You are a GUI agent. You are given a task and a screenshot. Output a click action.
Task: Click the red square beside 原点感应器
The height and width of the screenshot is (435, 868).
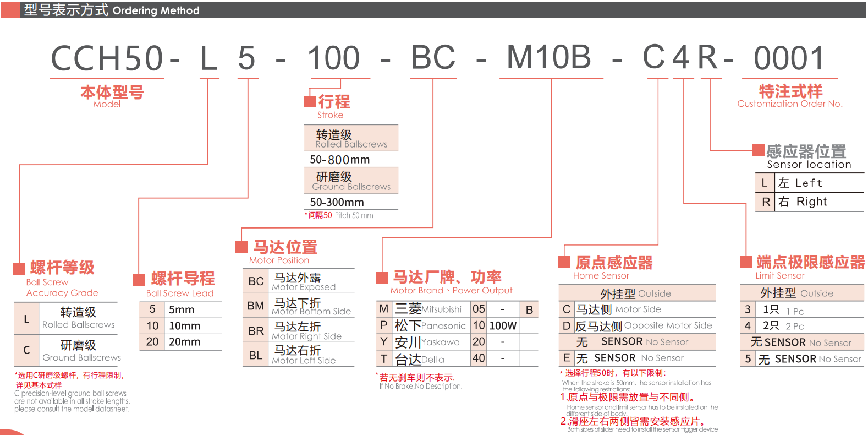pos(564,262)
